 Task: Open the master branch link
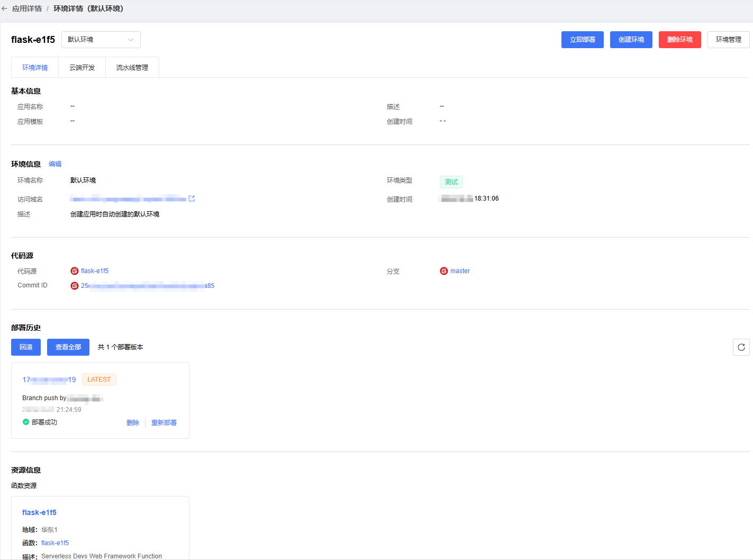460,271
